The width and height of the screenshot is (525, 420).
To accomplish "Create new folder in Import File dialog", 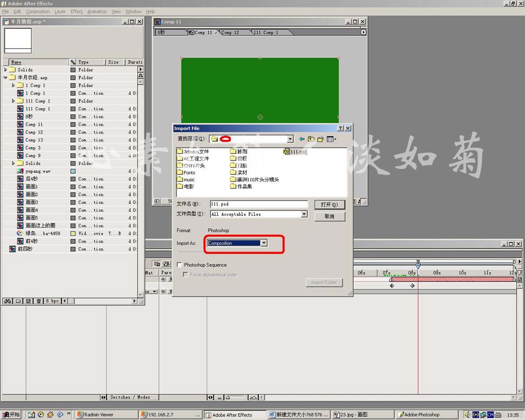I will [x=320, y=138].
